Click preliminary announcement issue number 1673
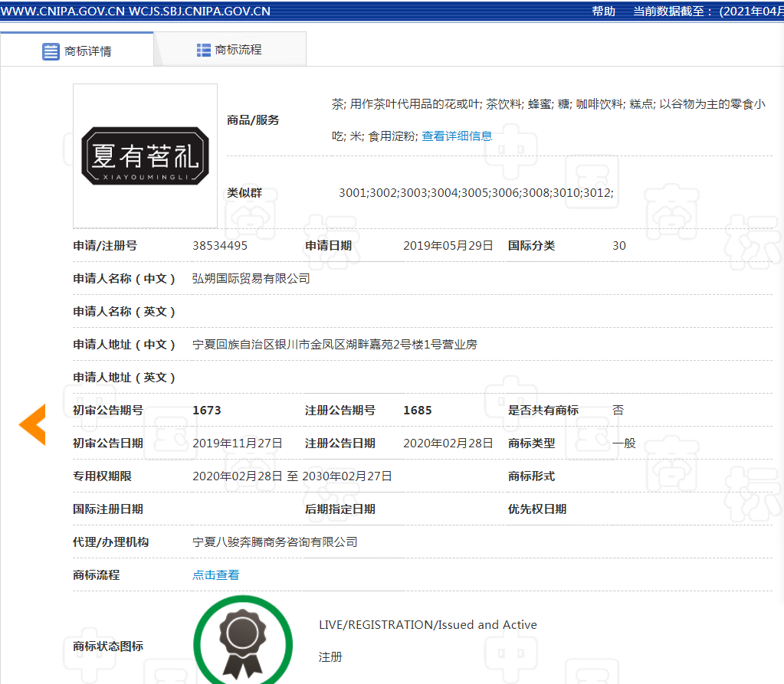This screenshot has width=784, height=684. (206, 411)
